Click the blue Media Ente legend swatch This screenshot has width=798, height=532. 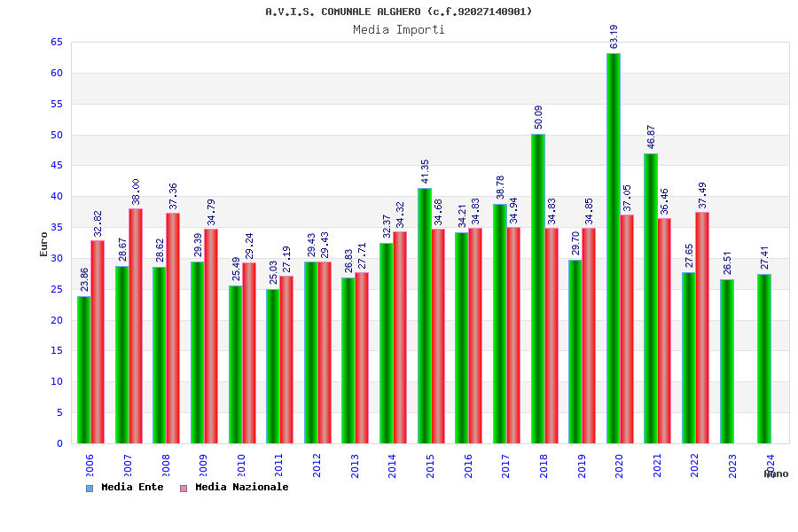[x=90, y=489]
